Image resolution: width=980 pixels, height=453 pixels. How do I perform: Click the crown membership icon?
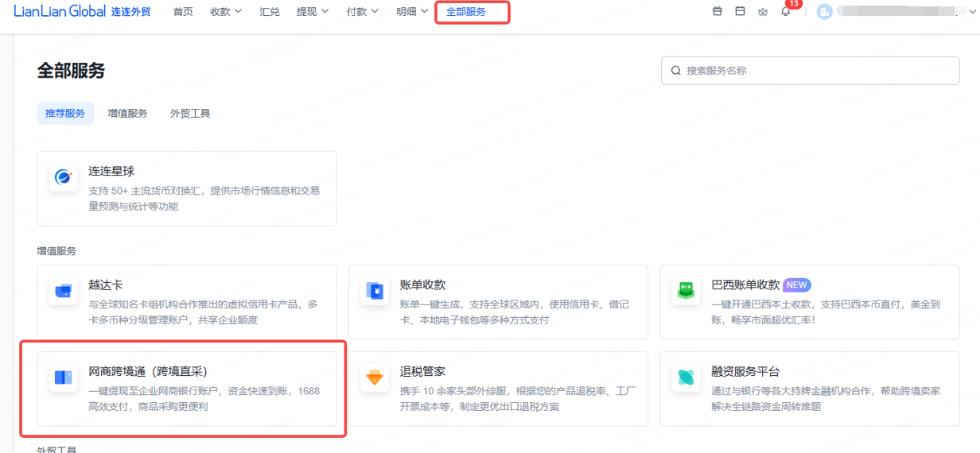(763, 12)
